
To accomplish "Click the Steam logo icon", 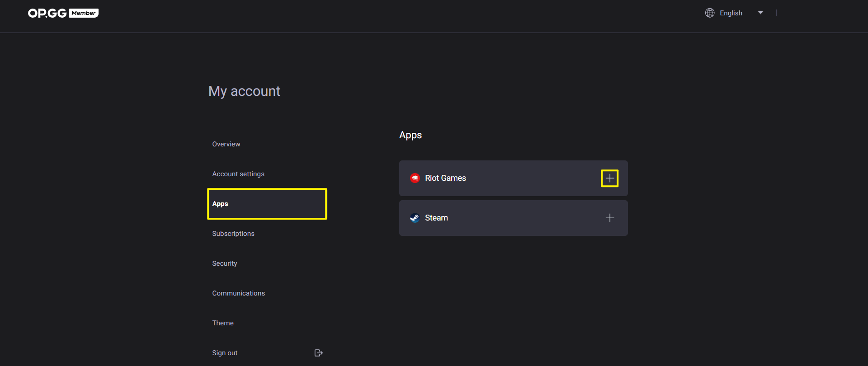I will [x=415, y=218].
